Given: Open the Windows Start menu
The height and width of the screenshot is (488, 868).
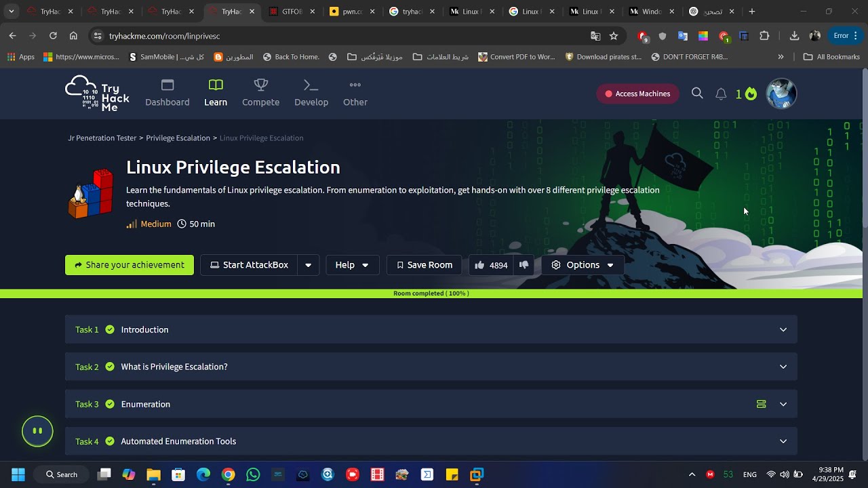Looking at the screenshot, I should [x=18, y=474].
